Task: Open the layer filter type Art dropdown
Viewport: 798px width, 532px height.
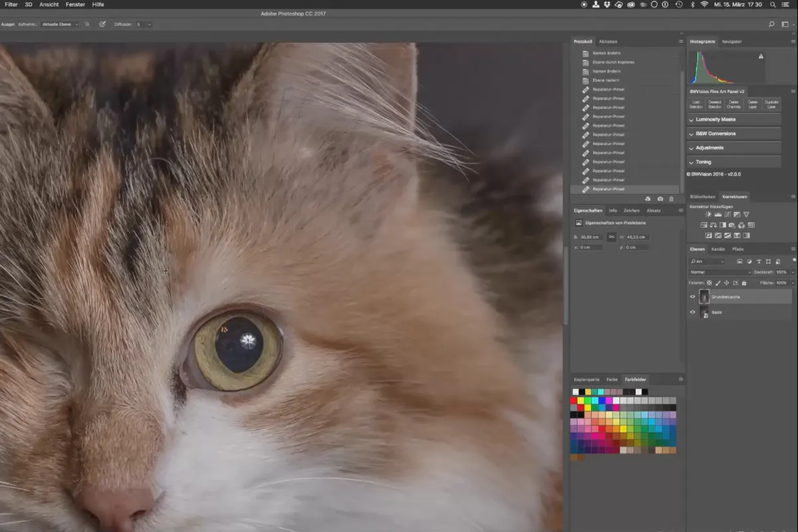Action: (x=707, y=261)
